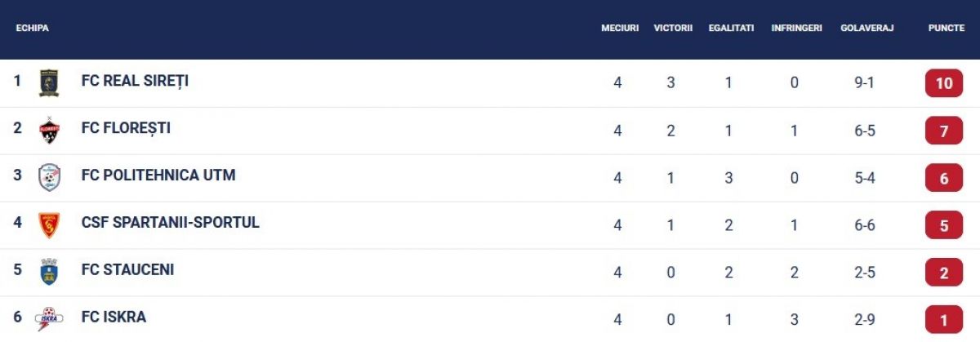
Task: Click the CSF Spartanii-Sportul shield logo
Action: tap(49, 224)
